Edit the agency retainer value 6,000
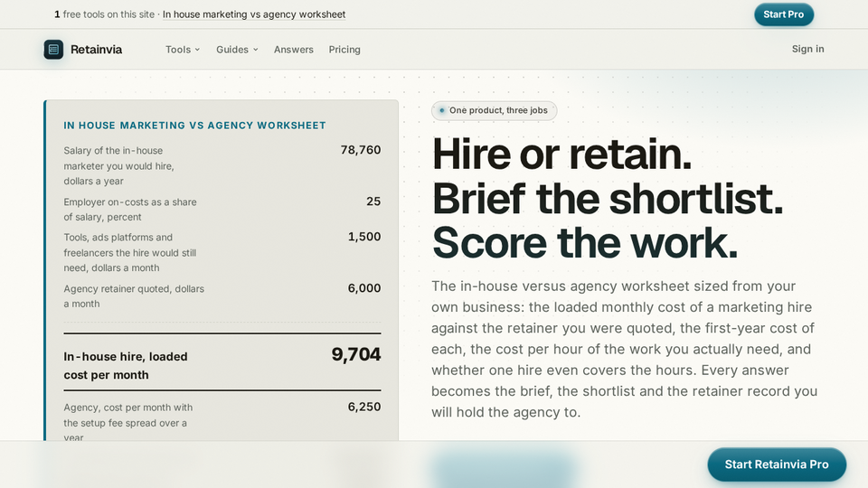868x488 pixels. click(363, 288)
